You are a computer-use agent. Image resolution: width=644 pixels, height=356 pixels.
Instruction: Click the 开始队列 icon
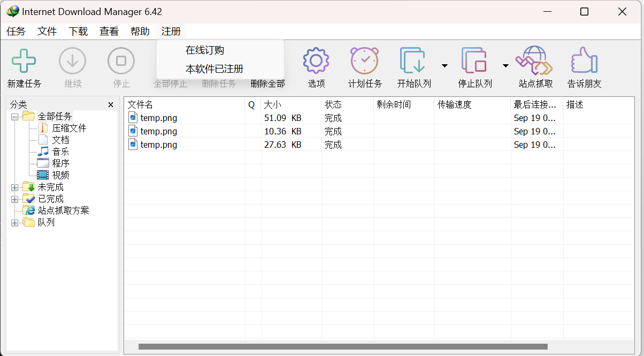pos(413,60)
